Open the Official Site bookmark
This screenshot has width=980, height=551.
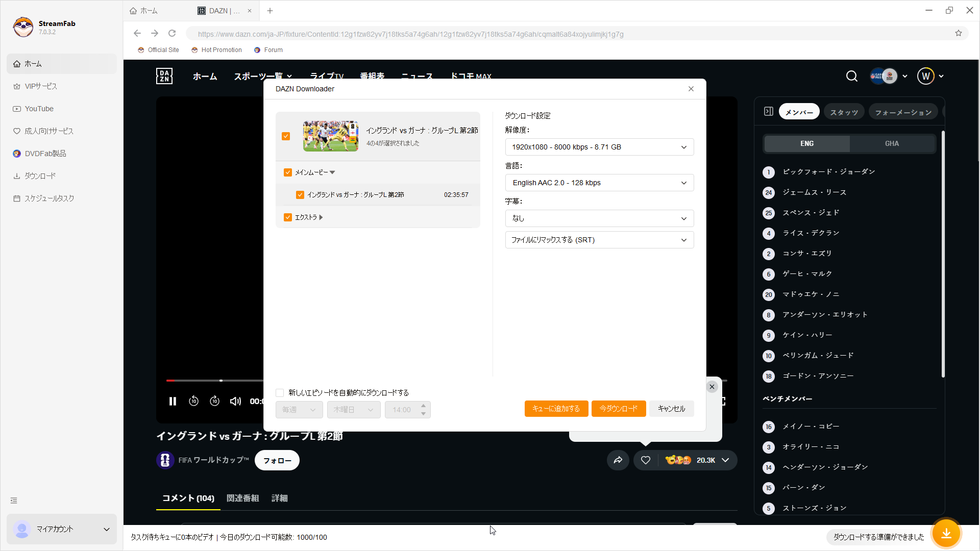(158, 50)
